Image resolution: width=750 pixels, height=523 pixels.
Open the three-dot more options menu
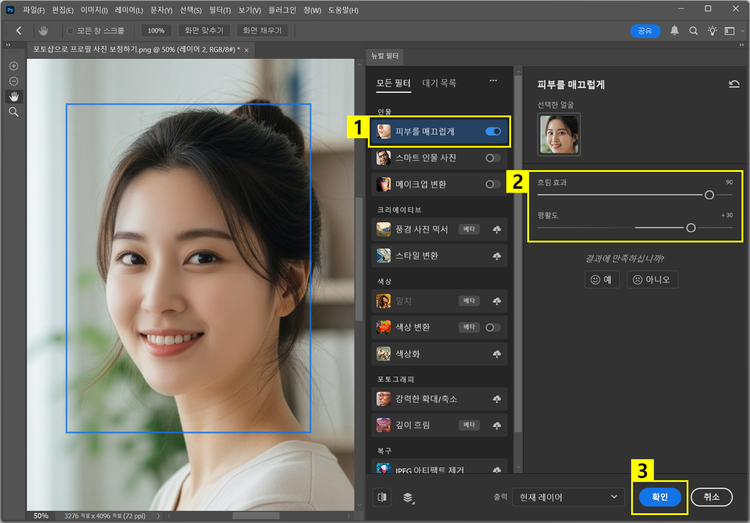(x=492, y=82)
